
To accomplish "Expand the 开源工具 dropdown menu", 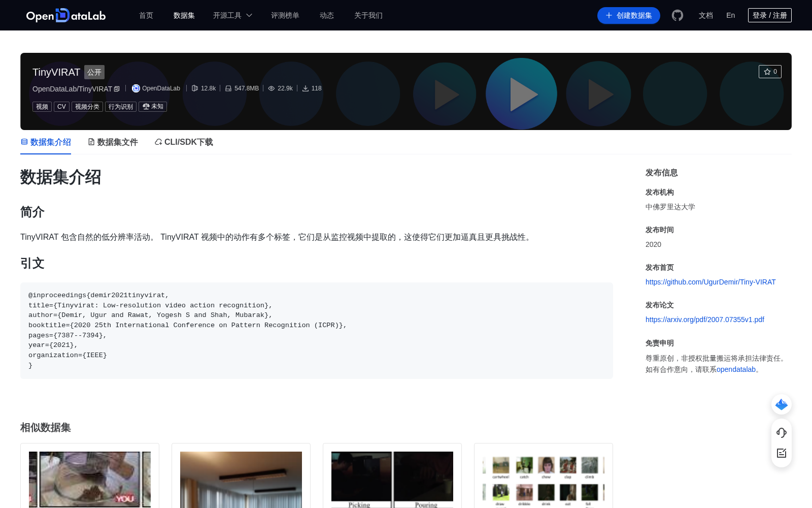I will 232,15.
